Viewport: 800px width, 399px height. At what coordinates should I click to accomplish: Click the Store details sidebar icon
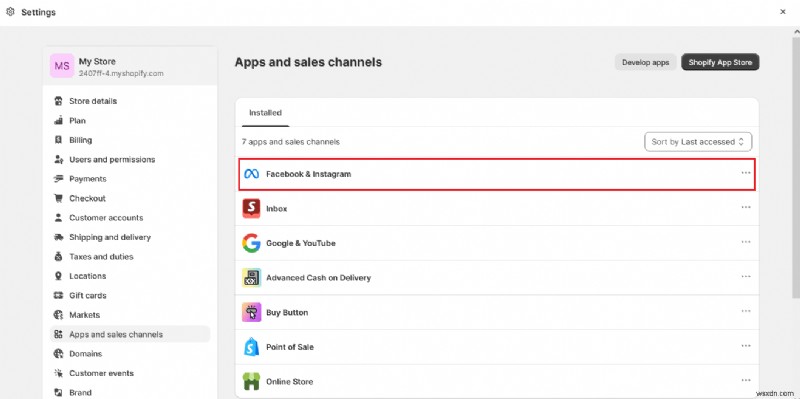tap(58, 101)
